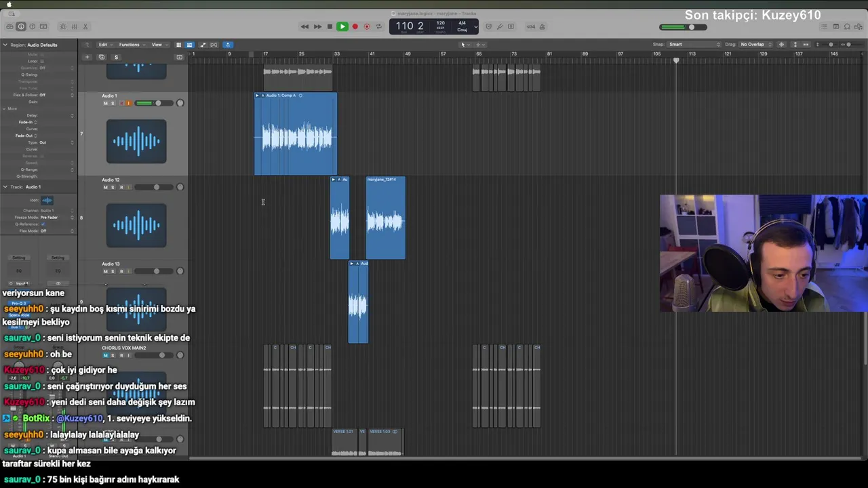Open the Functions menu in Tracks area
This screenshot has height=488, width=868.
[x=131, y=45]
